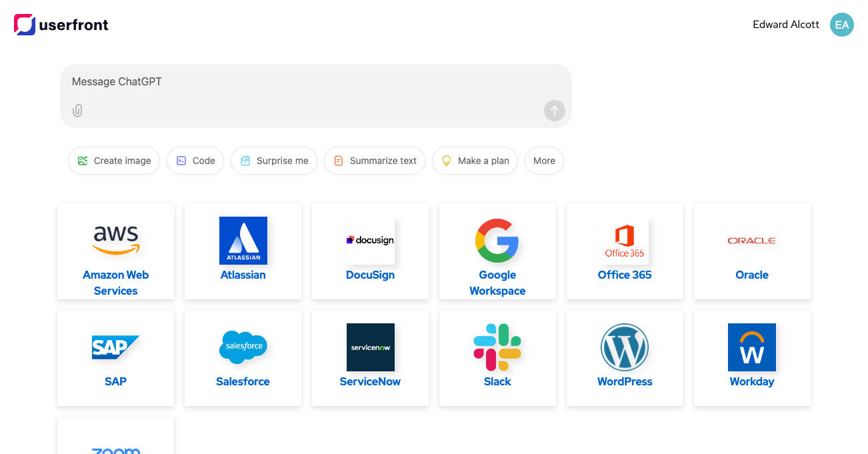Open the Oracle text link

point(752,275)
